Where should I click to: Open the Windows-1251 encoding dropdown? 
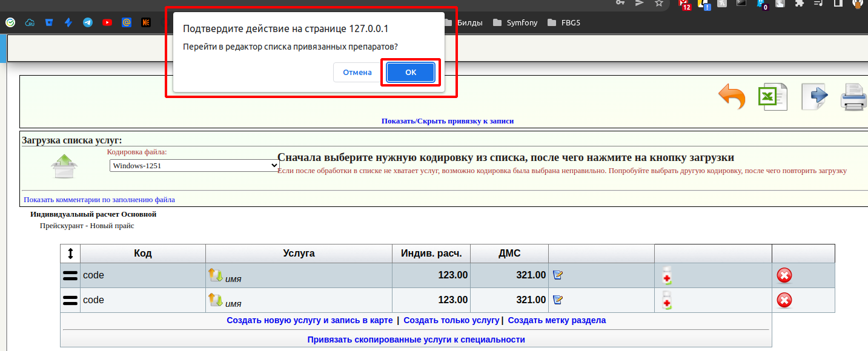pyautogui.click(x=194, y=165)
